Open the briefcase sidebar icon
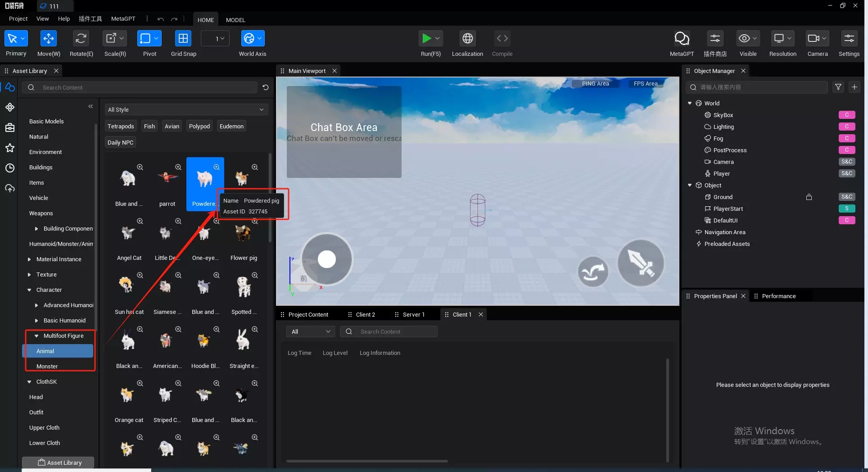The height and width of the screenshot is (472, 868). pyautogui.click(x=10, y=128)
